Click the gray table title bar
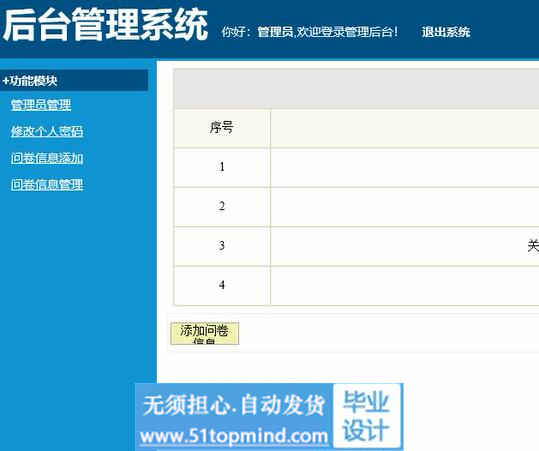This screenshot has height=451, width=539. tap(357, 89)
